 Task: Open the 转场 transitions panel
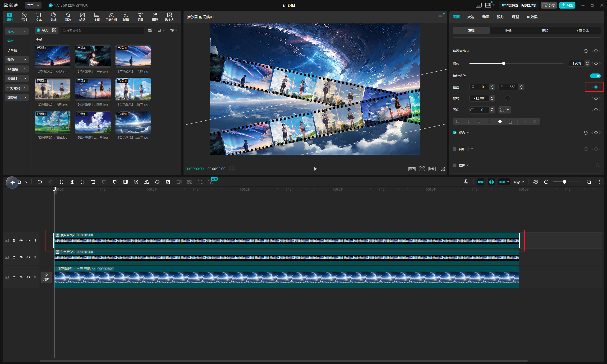tap(83, 17)
